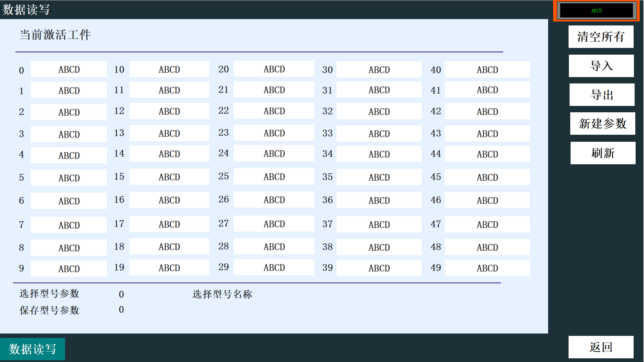
Task: Open the 数据读写 bottom tab
Action: click(33, 349)
